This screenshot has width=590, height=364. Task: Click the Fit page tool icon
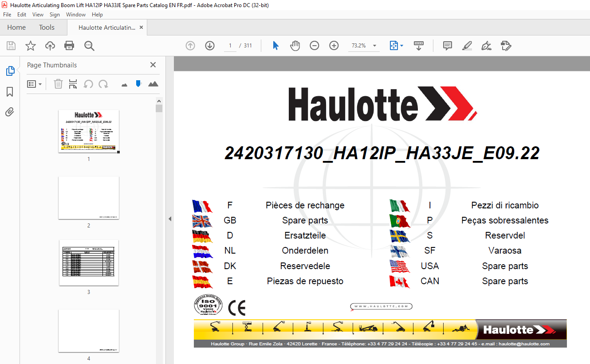pos(393,46)
